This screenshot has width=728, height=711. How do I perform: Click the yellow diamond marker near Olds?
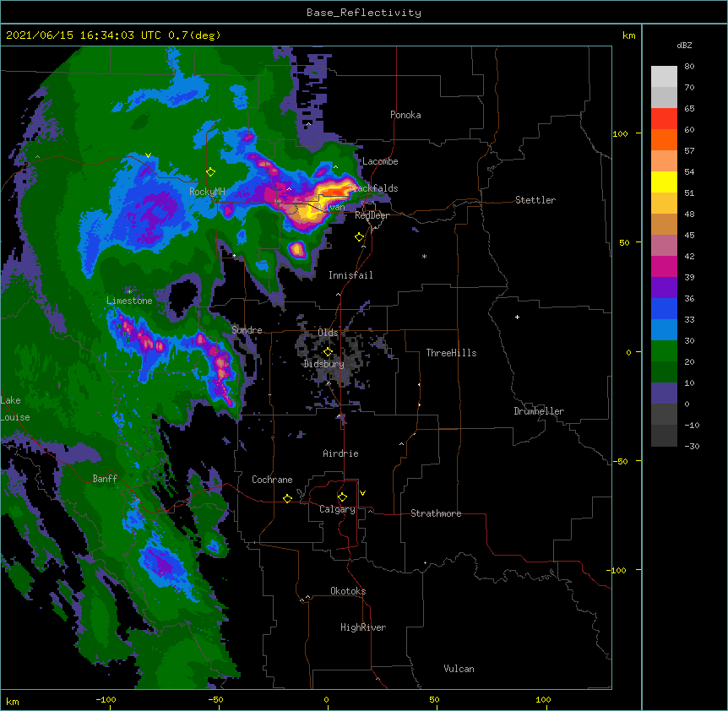click(328, 352)
